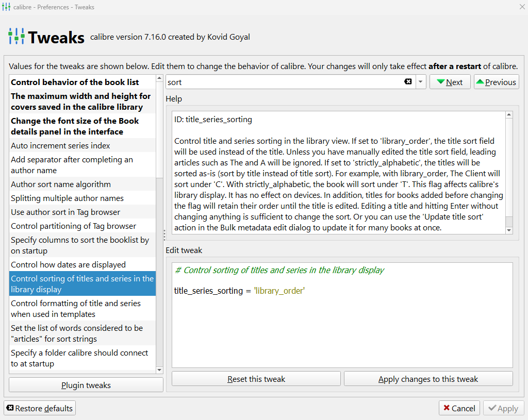
Task: Click the tweak list scroll down arrow
Action: (x=160, y=370)
